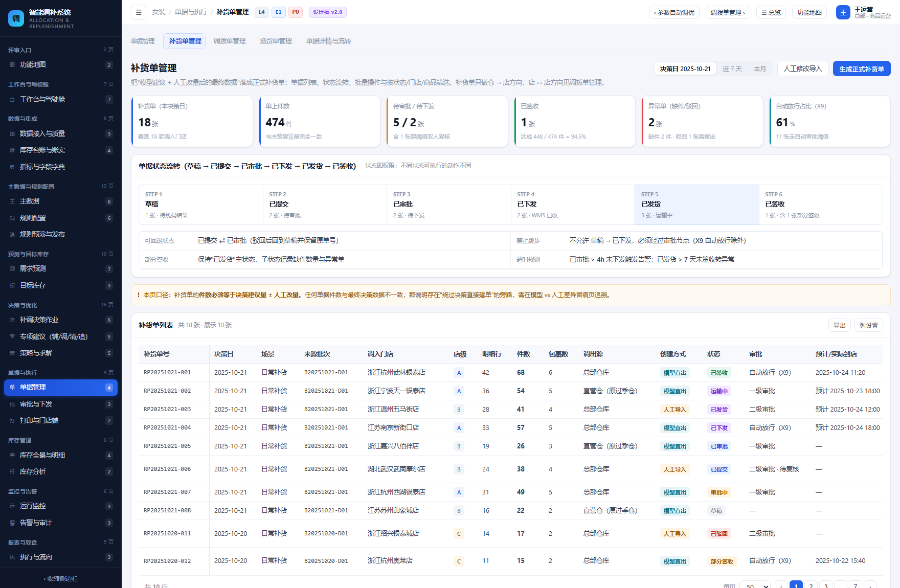Select STEP 5 已发货 status card
Screen dimensions: 900x588
(696, 205)
